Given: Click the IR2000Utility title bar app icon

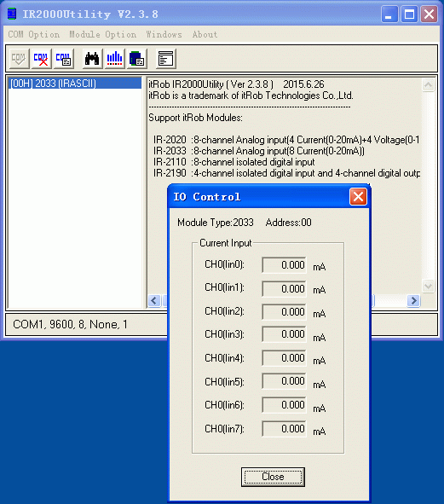Looking at the screenshot, I should tap(12, 14).
